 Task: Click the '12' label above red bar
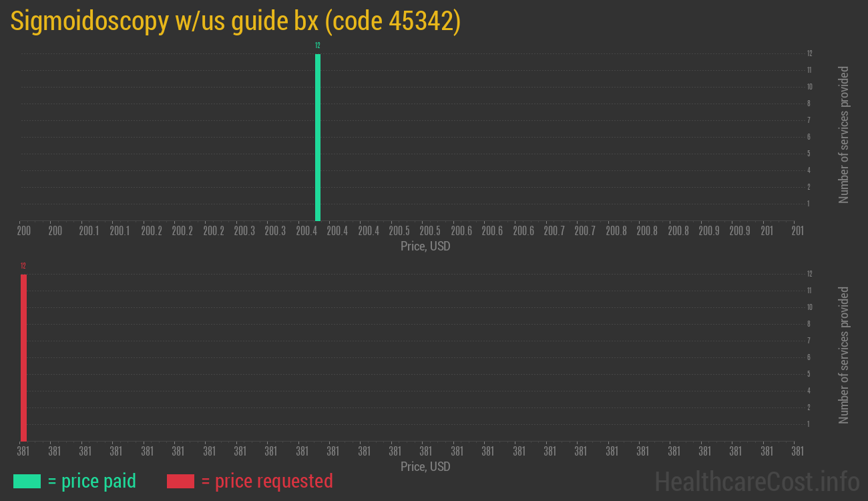point(23,266)
